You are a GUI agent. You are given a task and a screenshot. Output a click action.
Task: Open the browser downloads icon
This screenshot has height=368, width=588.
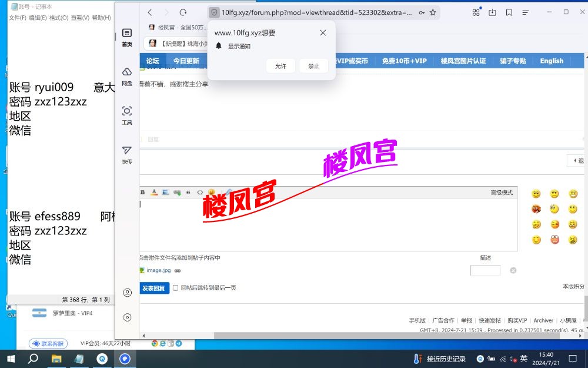coord(493,12)
